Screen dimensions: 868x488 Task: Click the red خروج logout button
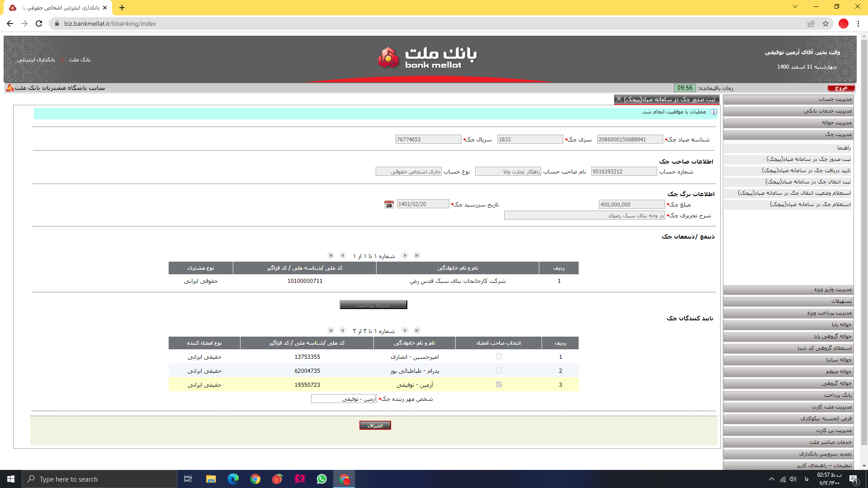coord(841,88)
